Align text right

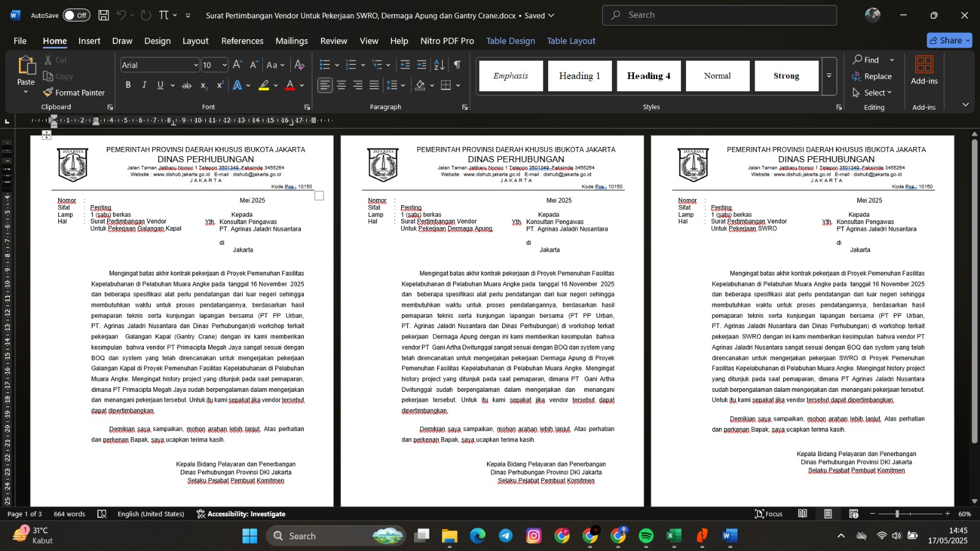coord(358,85)
